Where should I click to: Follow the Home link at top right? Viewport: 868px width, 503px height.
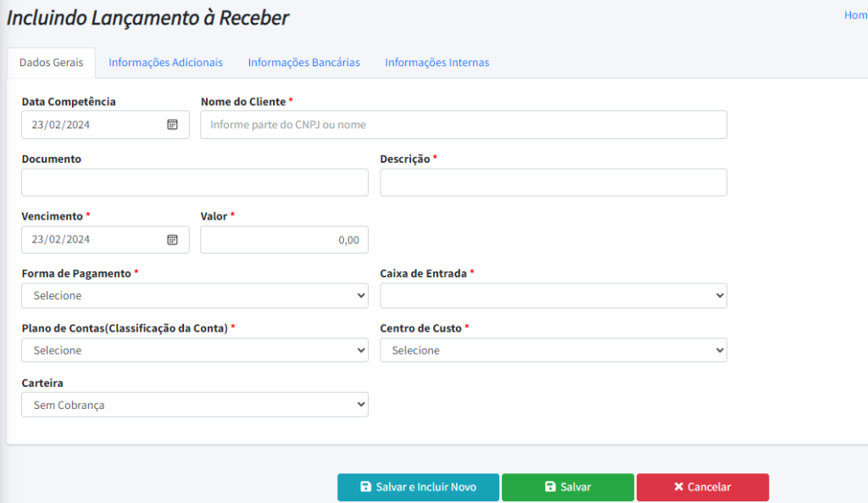[x=856, y=15]
